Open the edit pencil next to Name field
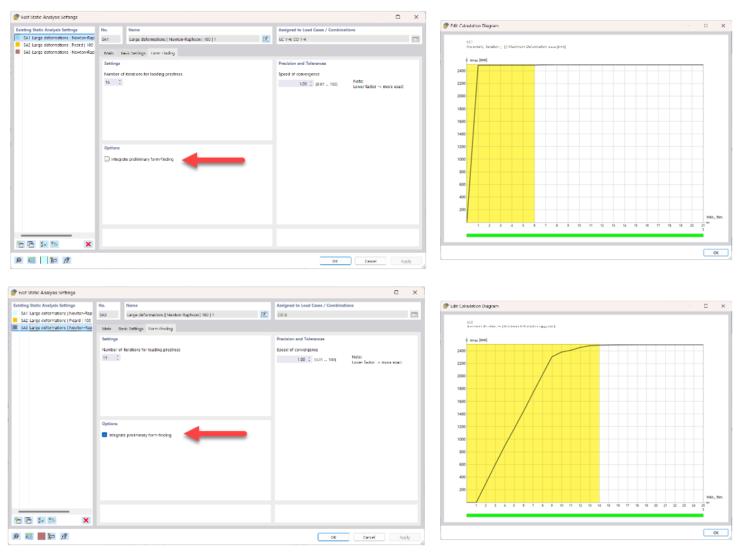This screenshot has height=560, width=747. click(x=266, y=38)
